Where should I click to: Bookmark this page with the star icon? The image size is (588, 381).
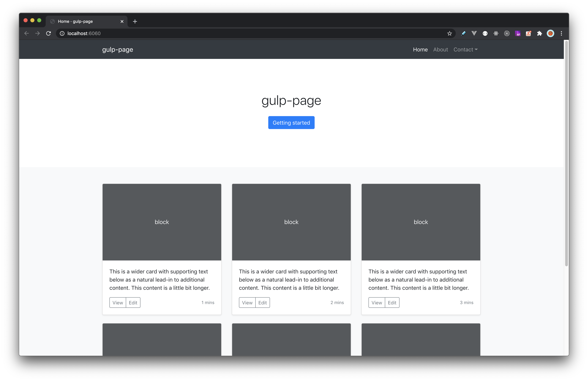tap(449, 33)
